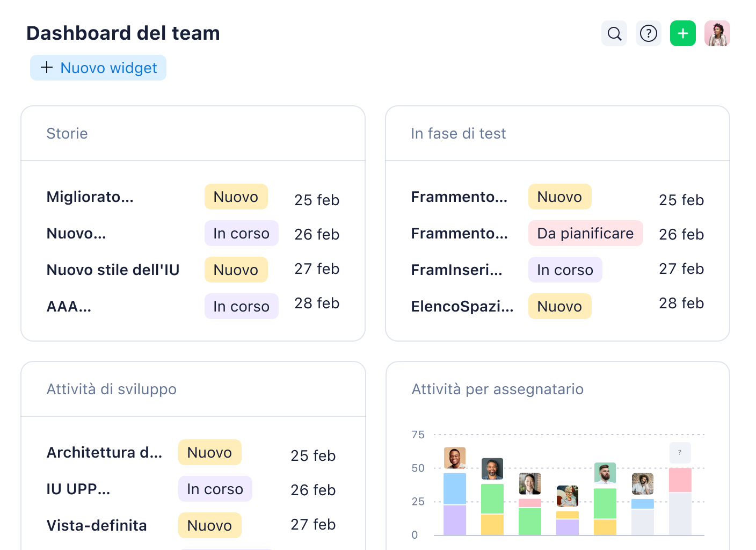Open the In corso dropdown on IU UPP task
The width and height of the screenshot is (756, 550).
tap(215, 489)
